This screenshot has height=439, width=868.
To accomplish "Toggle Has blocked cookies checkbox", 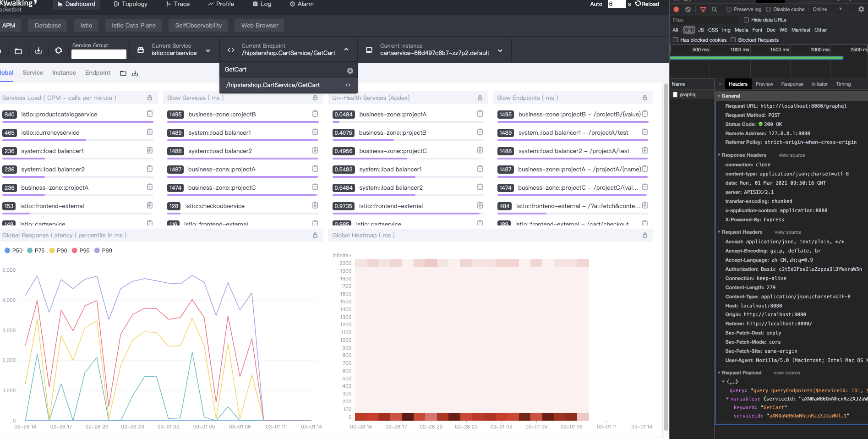I will click(x=675, y=40).
